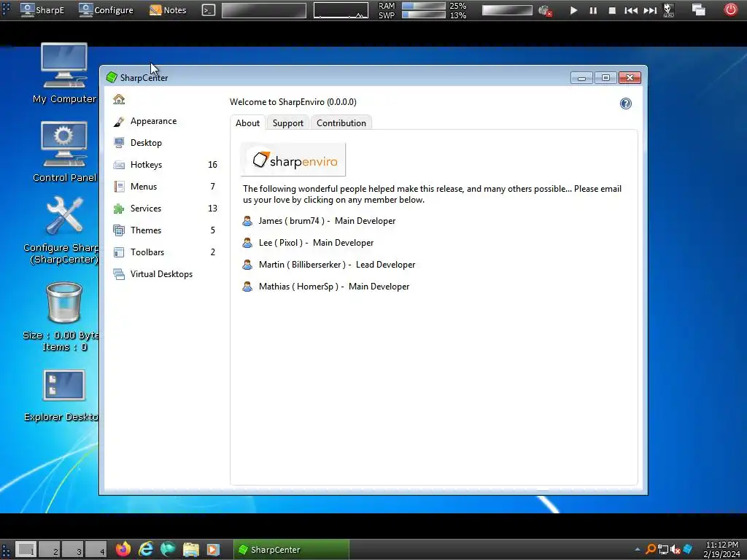
Task: Click the media player selector icon
Action: coord(669,10)
